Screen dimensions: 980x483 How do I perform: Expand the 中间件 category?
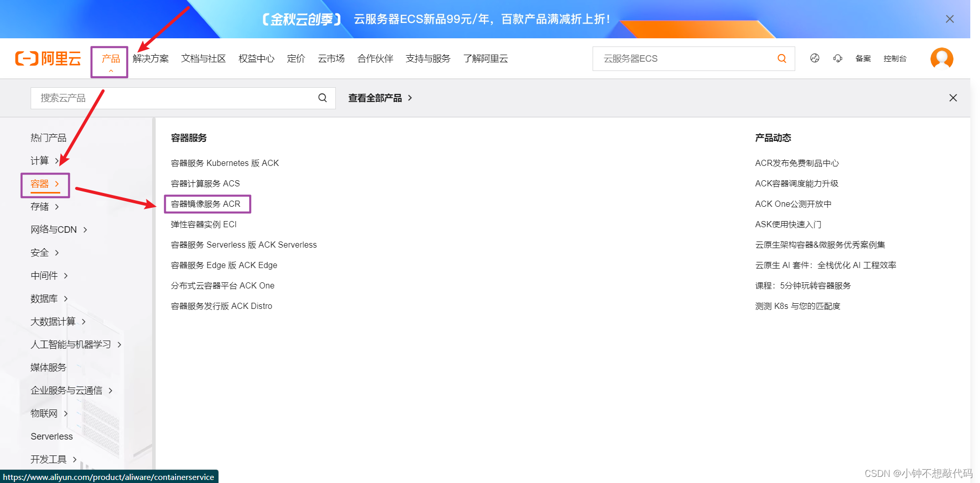[49, 276]
